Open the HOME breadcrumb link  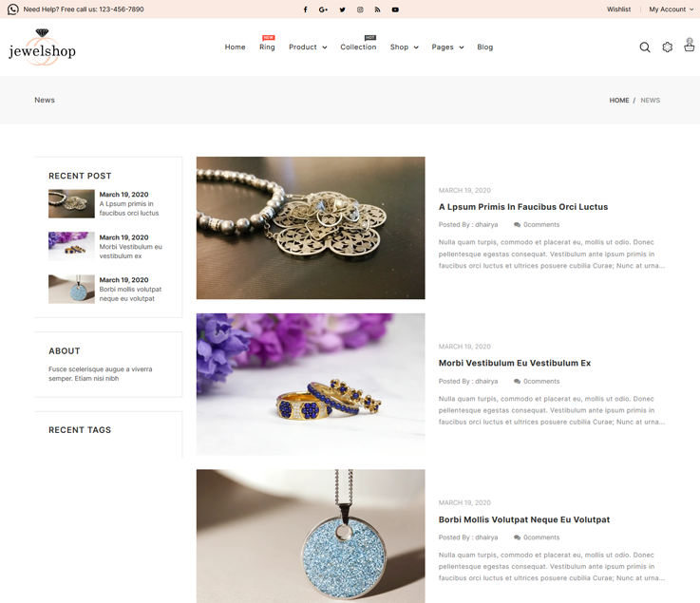(x=618, y=101)
